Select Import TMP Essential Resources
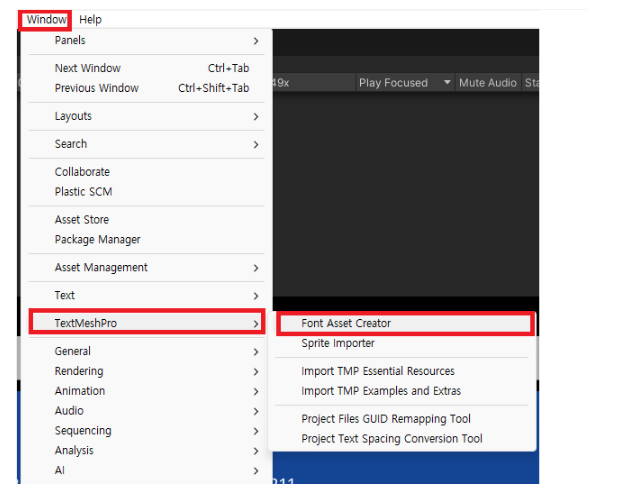Image resolution: width=632 pixels, height=491 pixels. pyautogui.click(x=402, y=371)
